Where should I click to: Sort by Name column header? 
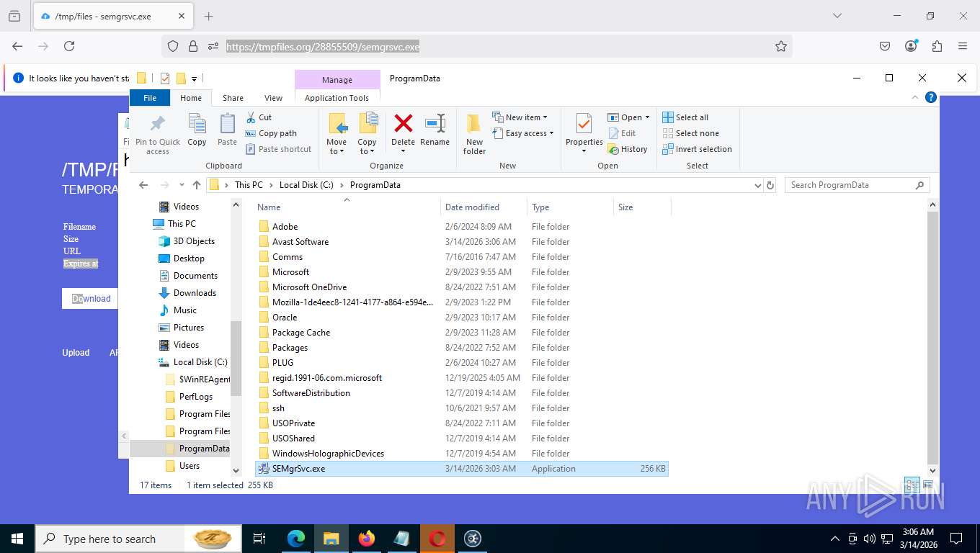coord(347,207)
